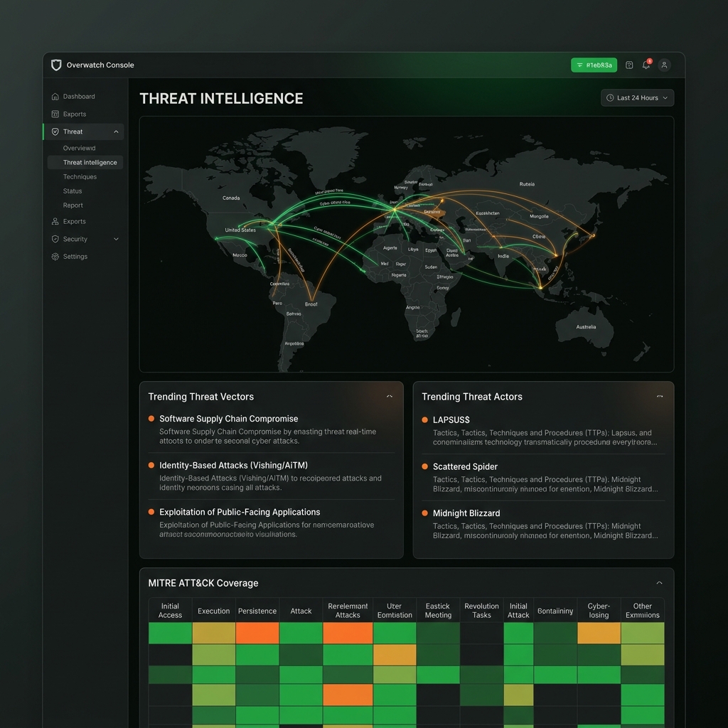Click the Revolution Tasks column header

(481, 611)
